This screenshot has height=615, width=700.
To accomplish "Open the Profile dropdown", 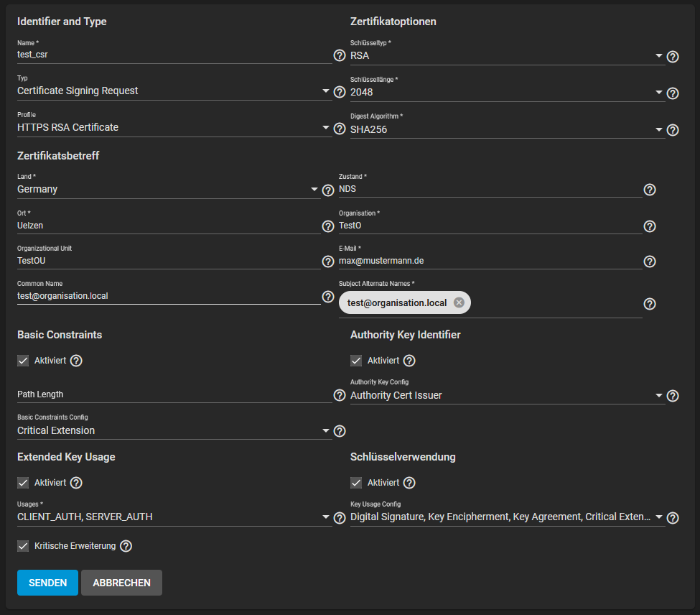I will coord(174,128).
